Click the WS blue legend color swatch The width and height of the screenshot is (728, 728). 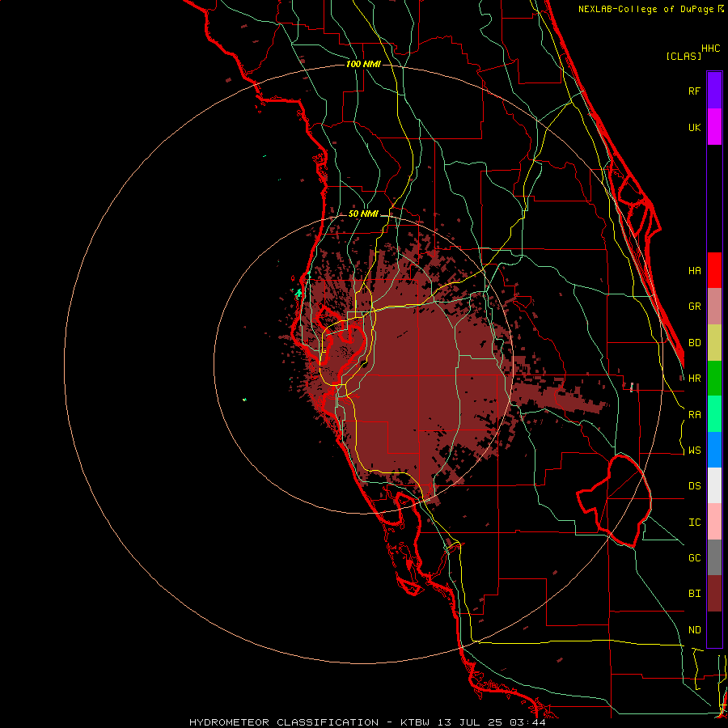click(x=714, y=450)
